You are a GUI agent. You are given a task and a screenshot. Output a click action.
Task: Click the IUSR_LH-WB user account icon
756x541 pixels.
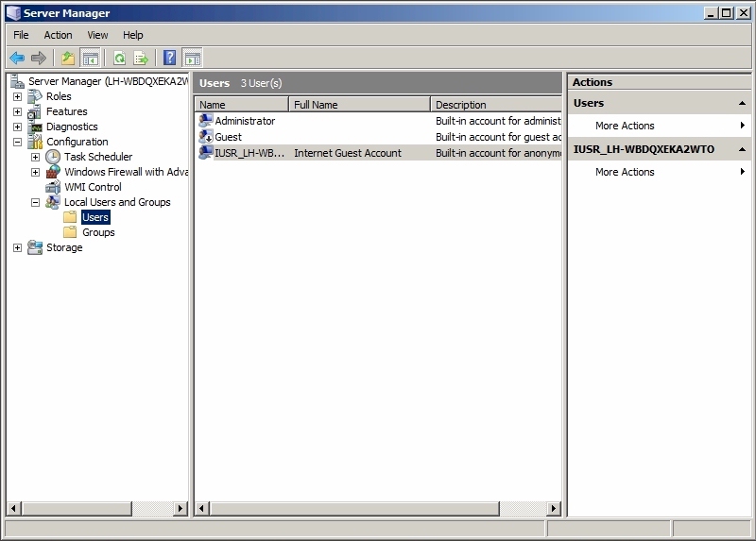click(206, 152)
